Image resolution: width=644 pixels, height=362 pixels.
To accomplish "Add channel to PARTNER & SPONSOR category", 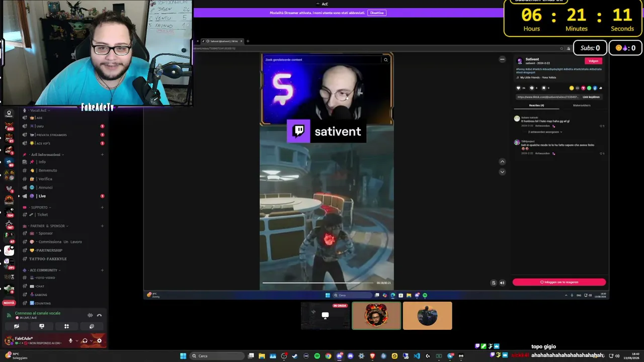I will click(102, 226).
